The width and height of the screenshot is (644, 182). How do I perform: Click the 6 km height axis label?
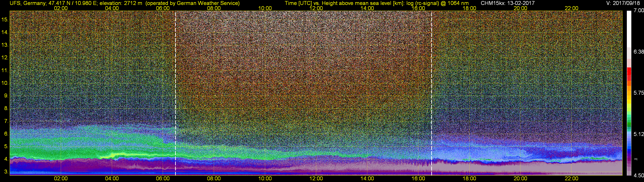pos(6,134)
